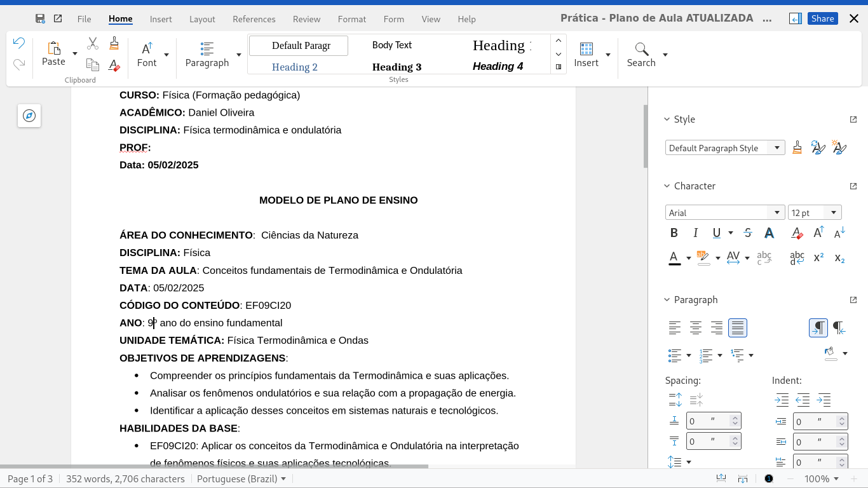Image resolution: width=868 pixels, height=488 pixels.
Task: Click the Save icon in title bar
Action: pyautogui.click(x=40, y=19)
